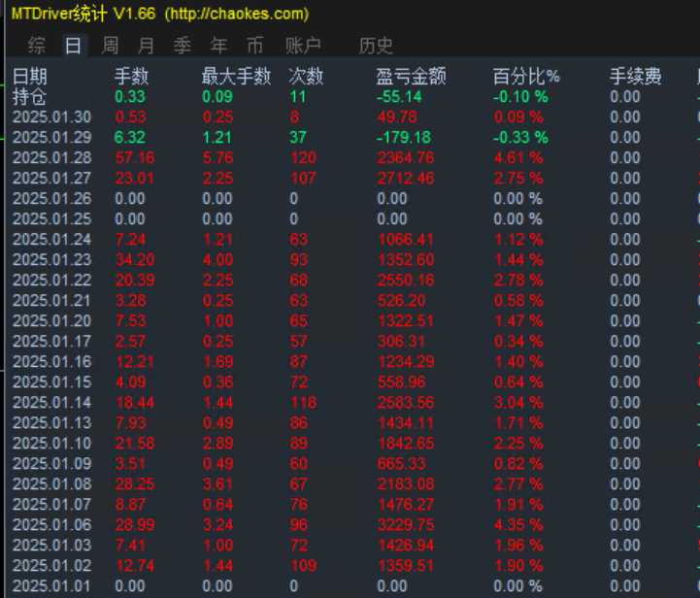Select the 2025.01.13 date row
This screenshot has height=598, width=700.
tap(51, 422)
